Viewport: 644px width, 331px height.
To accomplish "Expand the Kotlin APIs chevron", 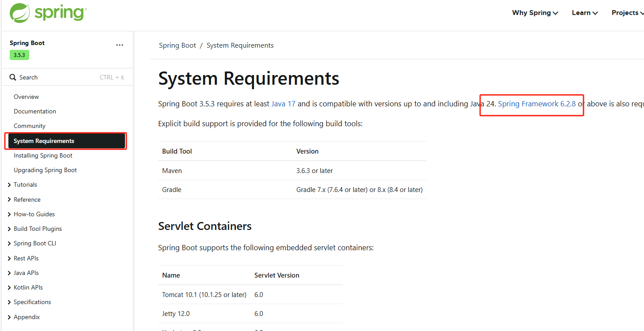I will pos(9,287).
